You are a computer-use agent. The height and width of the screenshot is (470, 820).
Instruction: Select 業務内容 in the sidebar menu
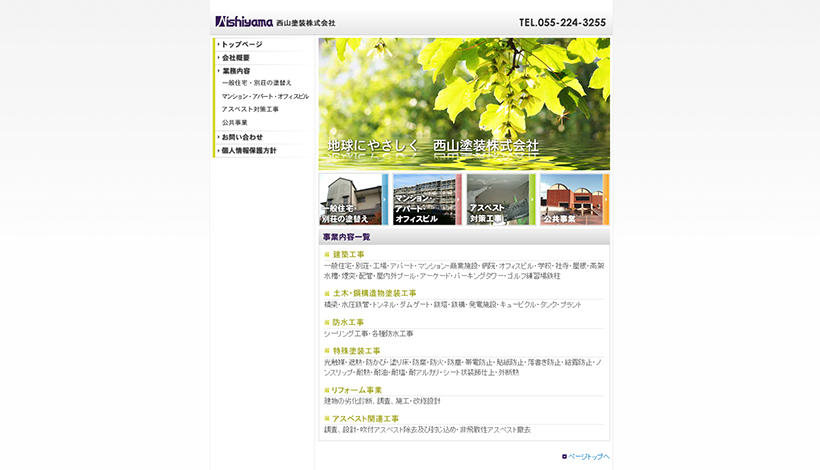236,71
